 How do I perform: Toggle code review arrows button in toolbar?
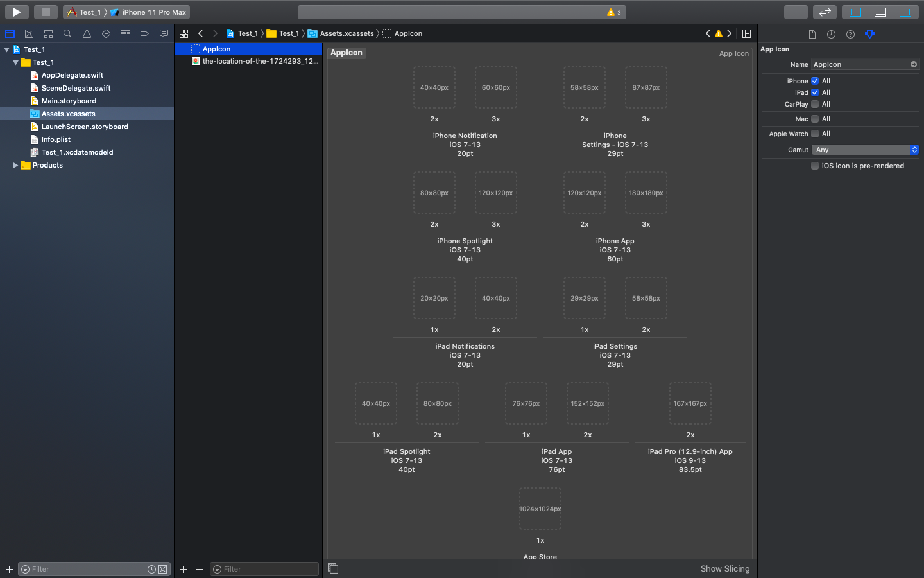(x=825, y=12)
